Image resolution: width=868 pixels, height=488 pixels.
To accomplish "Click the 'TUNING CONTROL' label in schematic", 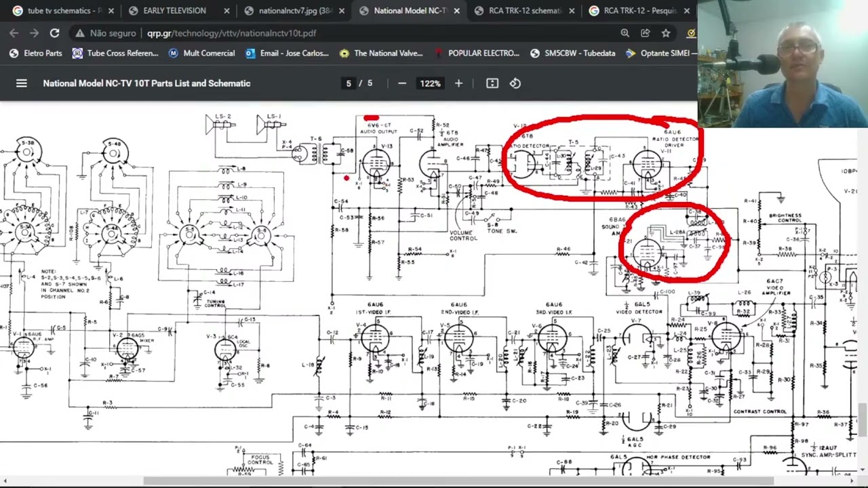I will (216, 302).
